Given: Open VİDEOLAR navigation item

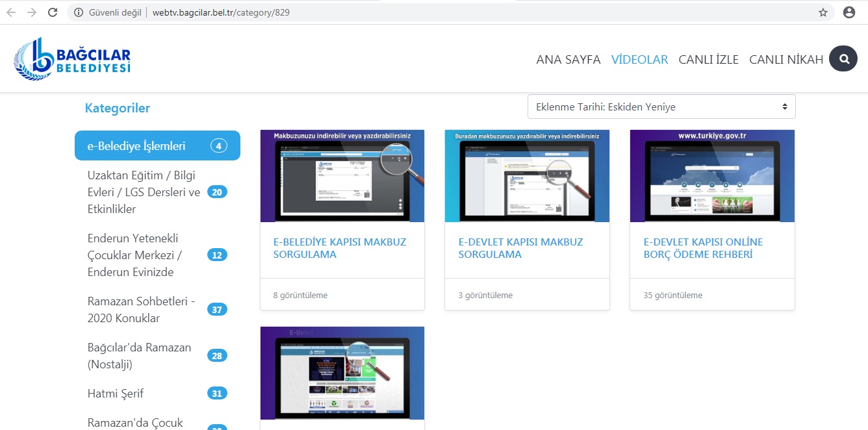Looking at the screenshot, I should pyautogui.click(x=639, y=60).
